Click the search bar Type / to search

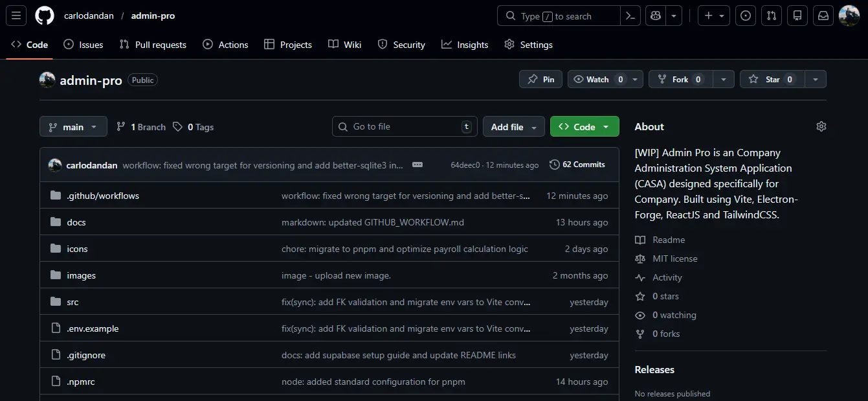[x=559, y=16]
